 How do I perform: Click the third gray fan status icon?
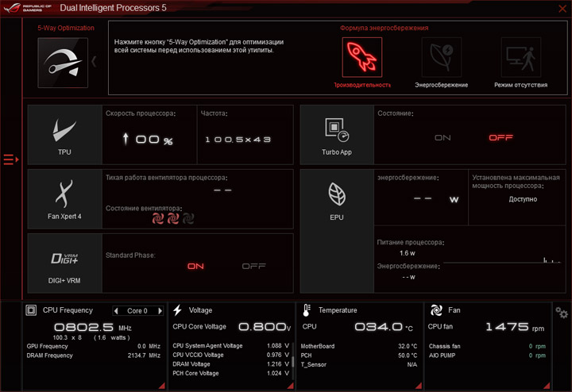187,218
